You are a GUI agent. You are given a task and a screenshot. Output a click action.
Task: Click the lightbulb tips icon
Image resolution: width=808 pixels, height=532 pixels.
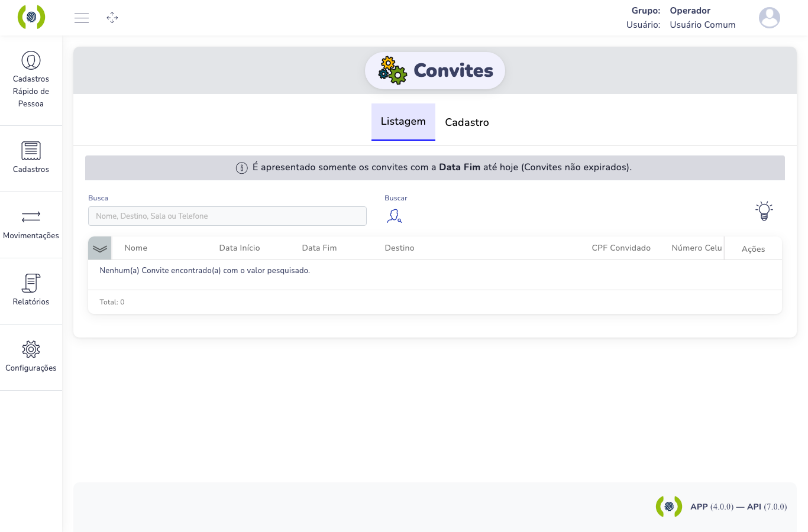tap(764, 210)
